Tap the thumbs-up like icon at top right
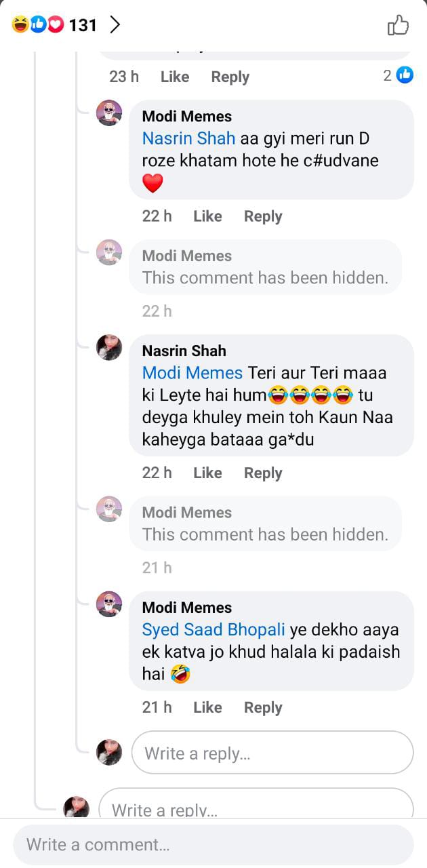Image resolution: width=427 pixels, height=868 pixels. click(x=398, y=26)
